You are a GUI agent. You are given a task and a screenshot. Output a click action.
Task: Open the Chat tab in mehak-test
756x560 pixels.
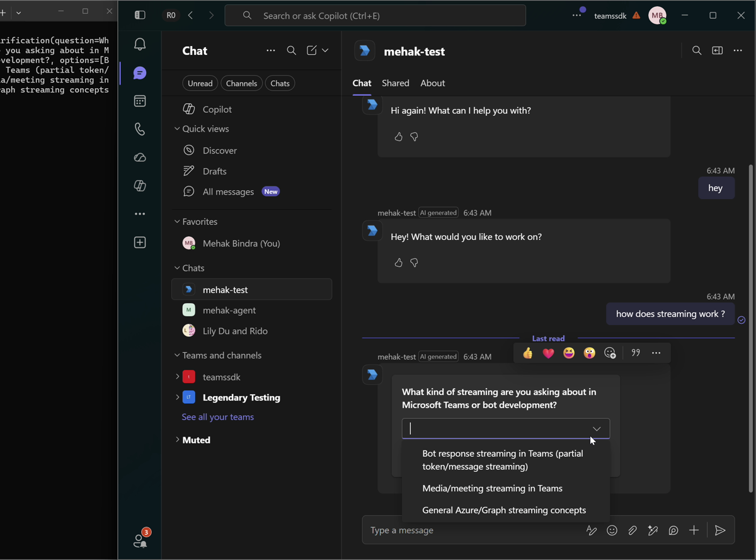(362, 83)
